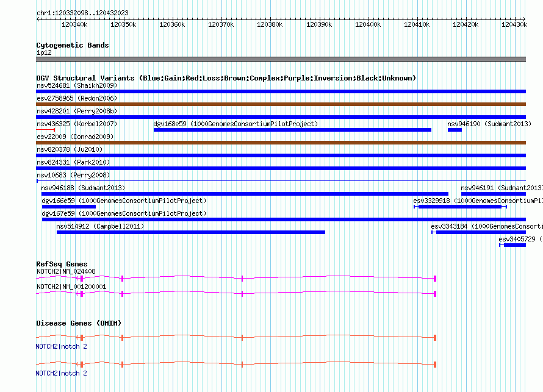Select the nsv946188 (Sudmant2013) gain bar

(x=244, y=193)
